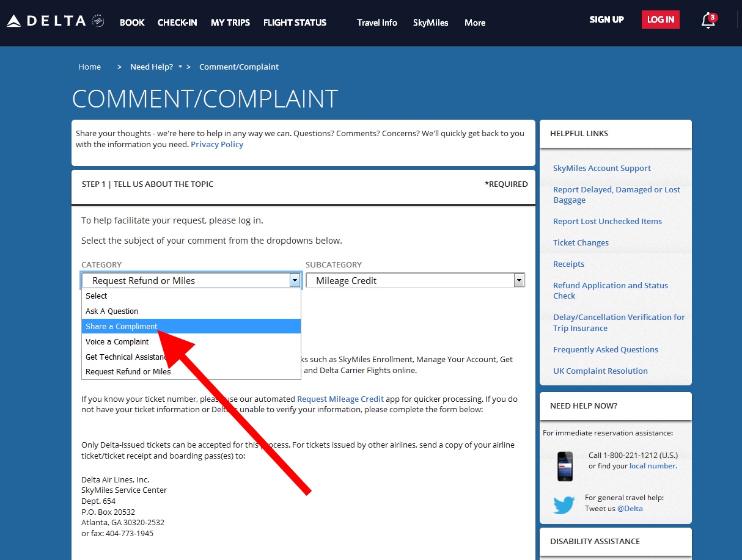Open SkyMiles Account Support link
Screen dimensions: 742x560
pyautogui.click(x=601, y=169)
